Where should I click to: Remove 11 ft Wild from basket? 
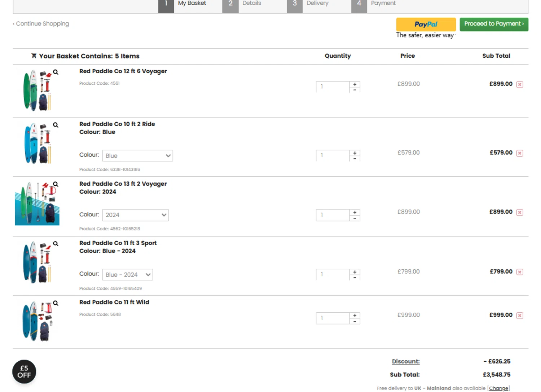[x=520, y=315]
